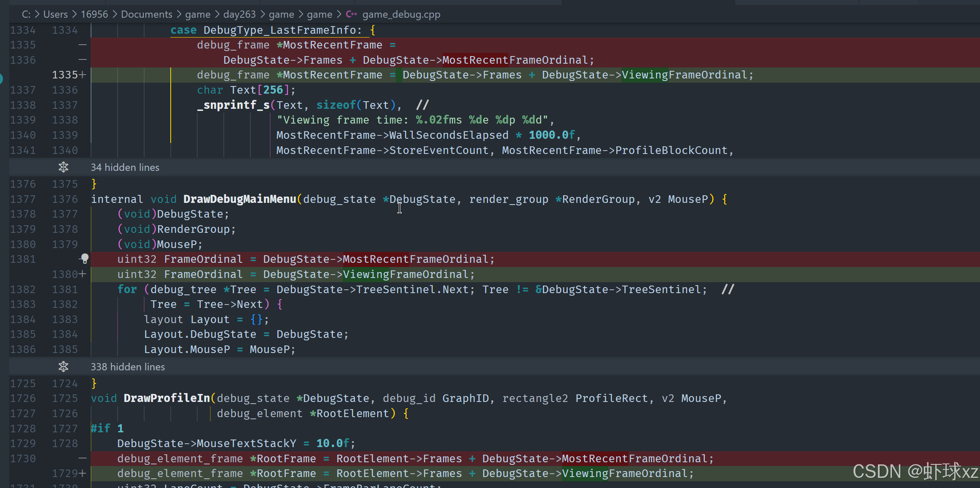Click the DrawProfileIn function name
The height and width of the screenshot is (488, 980).
tap(166, 398)
